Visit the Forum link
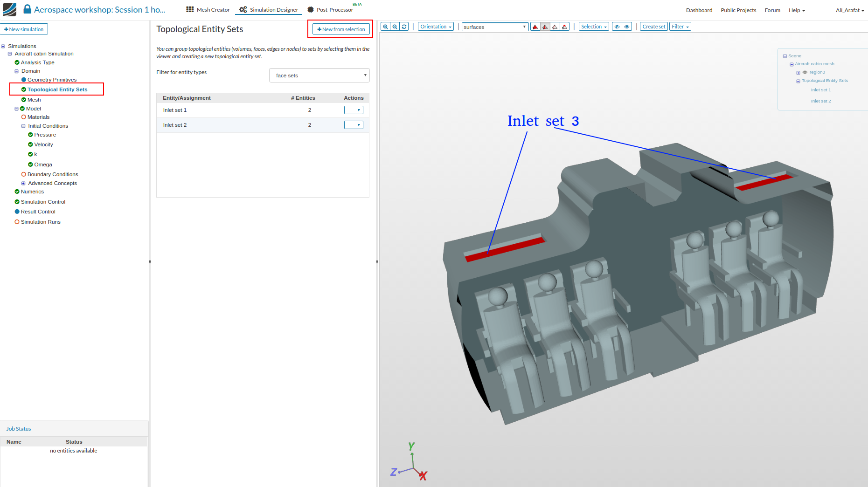This screenshot has width=868, height=487. (772, 10)
